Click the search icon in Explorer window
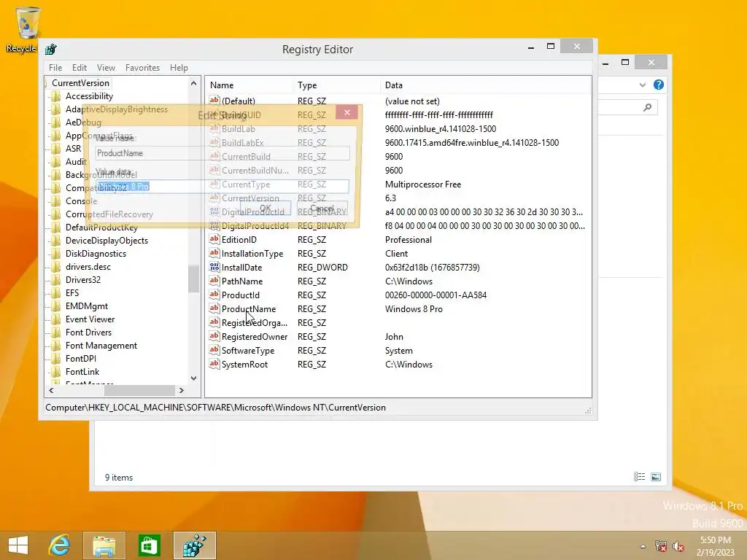 [x=647, y=108]
